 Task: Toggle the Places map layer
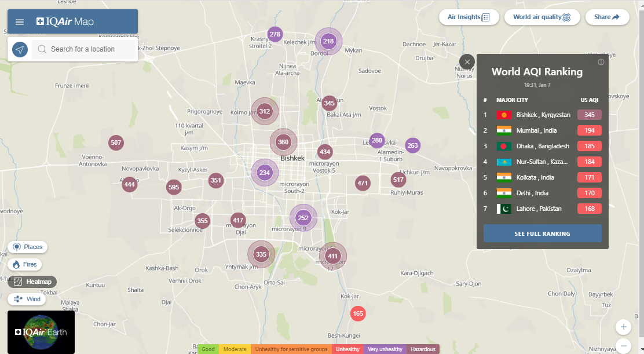pyautogui.click(x=27, y=247)
